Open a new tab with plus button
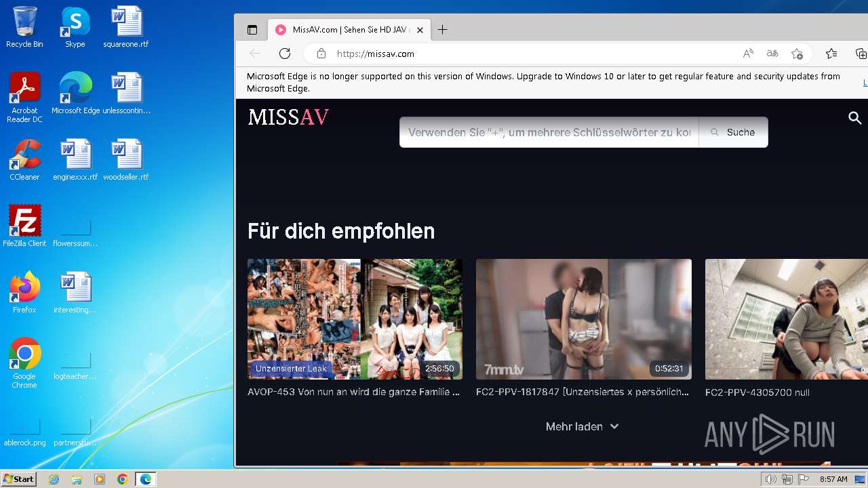Viewport: 868px width, 488px height. tap(442, 30)
